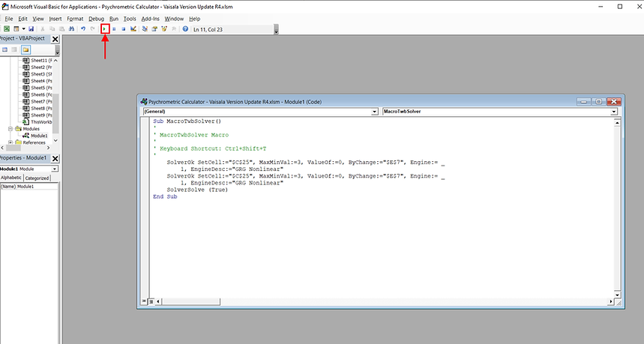
Task: Click the Undo arrow icon
Action: pyautogui.click(x=83, y=29)
